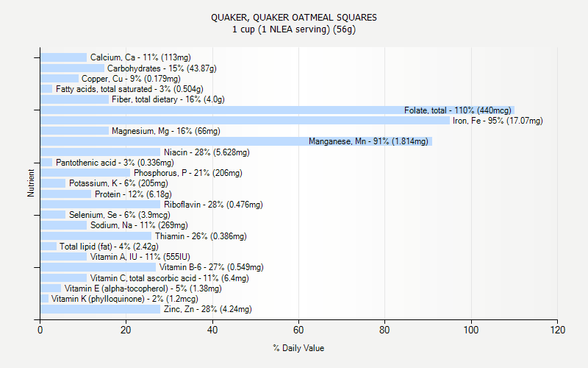The width and height of the screenshot is (588, 368).
Task: Click the Riboflavin bar in the chart
Action: pos(101,205)
